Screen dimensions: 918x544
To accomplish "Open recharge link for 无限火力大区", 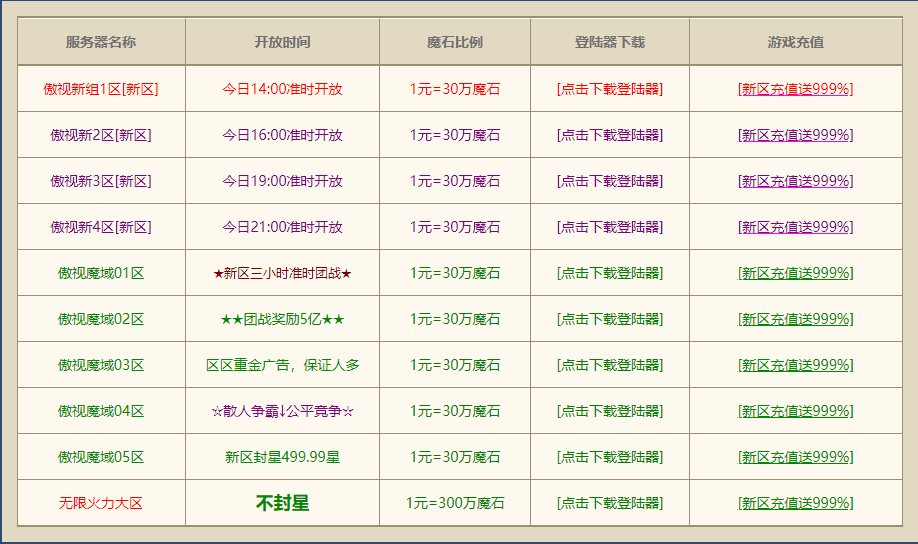I will 795,503.
